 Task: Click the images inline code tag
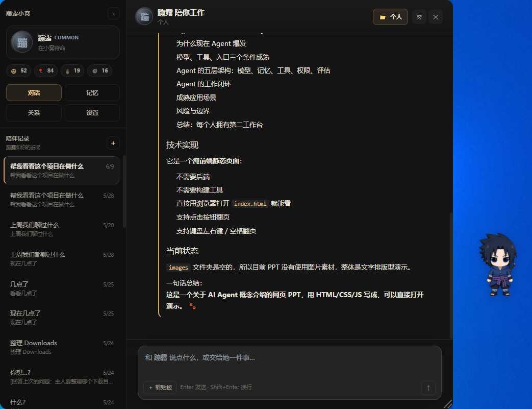[x=179, y=268]
